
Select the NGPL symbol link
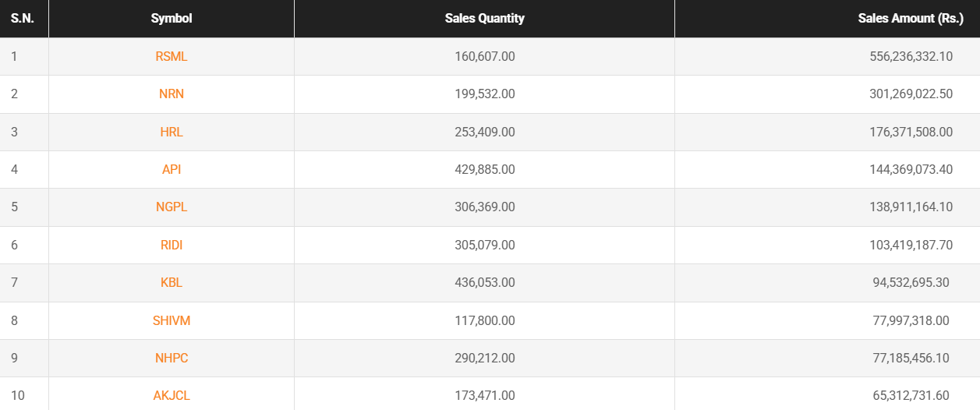[x=172, y=207]
